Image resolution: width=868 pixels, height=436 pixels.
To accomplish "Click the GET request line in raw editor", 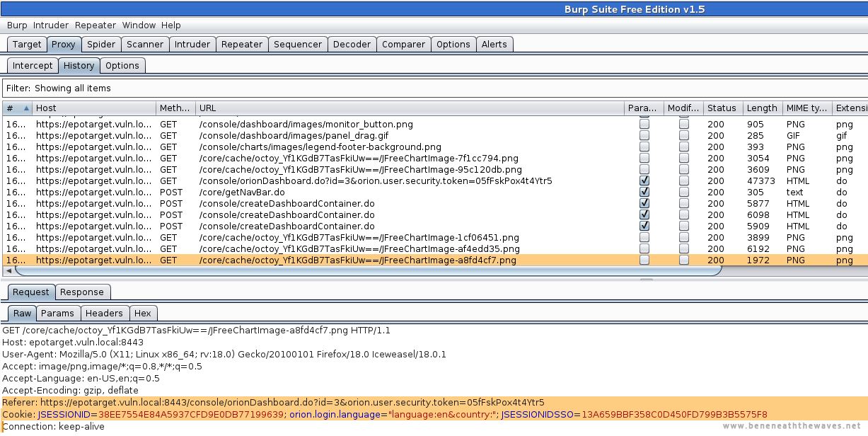I will point(196,330).
